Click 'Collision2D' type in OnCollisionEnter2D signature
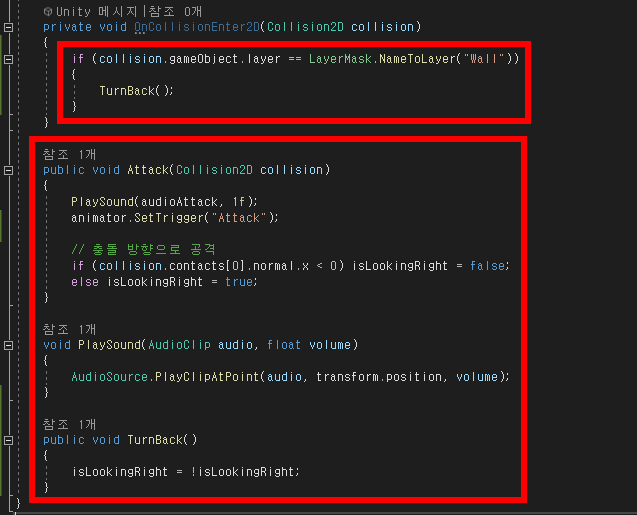 [x=305, y=27]
